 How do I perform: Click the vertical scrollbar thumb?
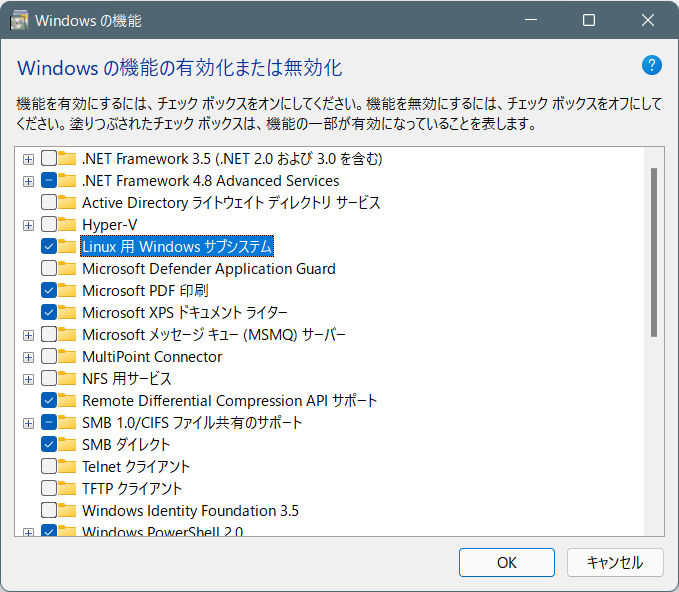[654, 252]
